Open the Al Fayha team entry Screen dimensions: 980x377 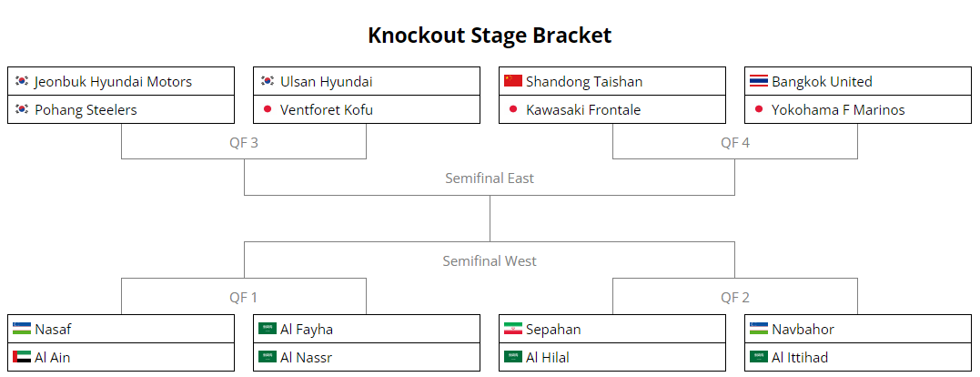[367, 329]
